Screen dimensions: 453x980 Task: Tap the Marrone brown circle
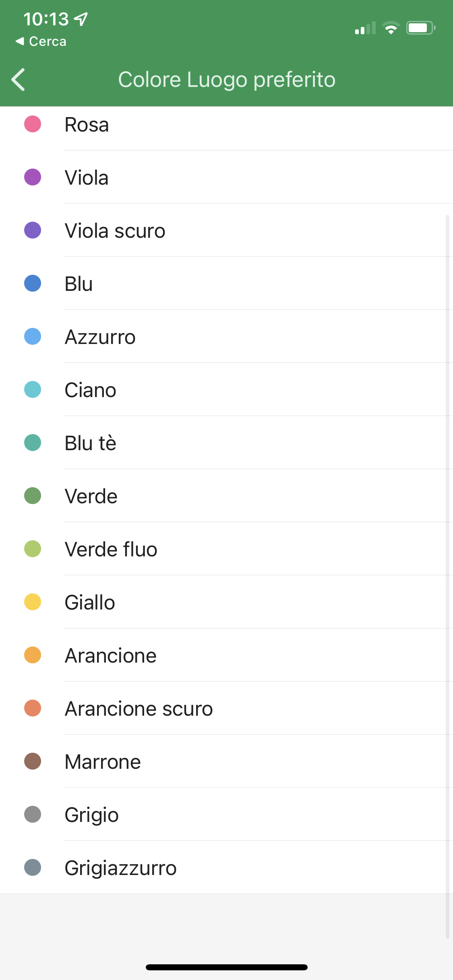click(x=33, y=761)
